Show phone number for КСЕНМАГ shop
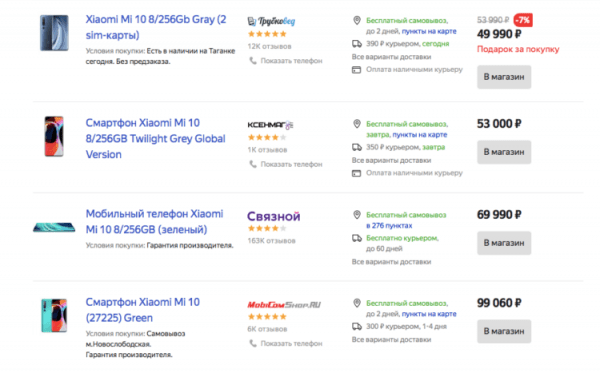Image resolution: width=600 pixels, height=373 pixels. 285,164
